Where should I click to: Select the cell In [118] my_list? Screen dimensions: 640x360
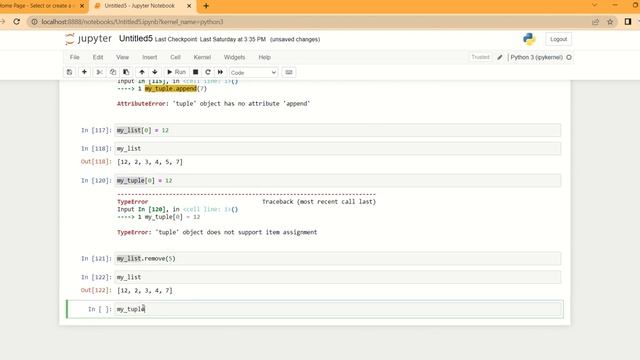coord(338,149)
